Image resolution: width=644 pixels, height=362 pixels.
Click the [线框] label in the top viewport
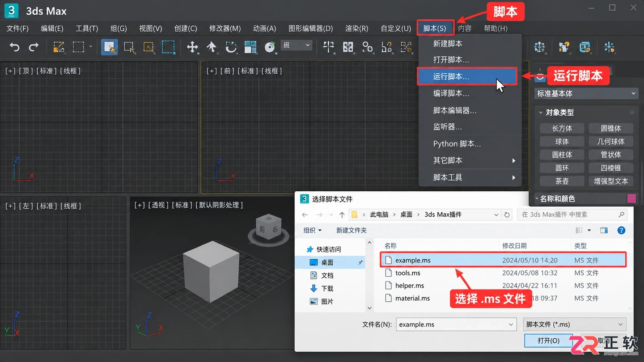coord(71,71)
